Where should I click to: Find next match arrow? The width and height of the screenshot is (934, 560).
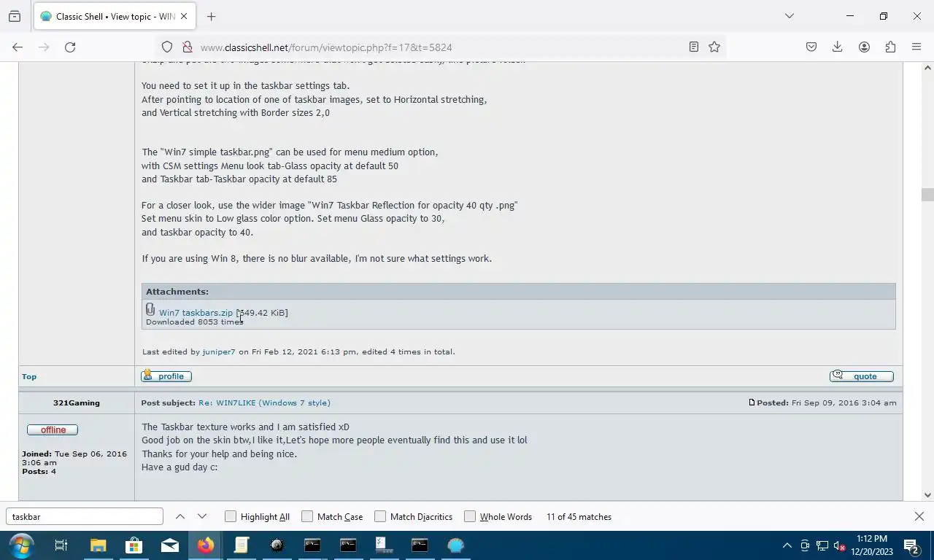point(202,516)
